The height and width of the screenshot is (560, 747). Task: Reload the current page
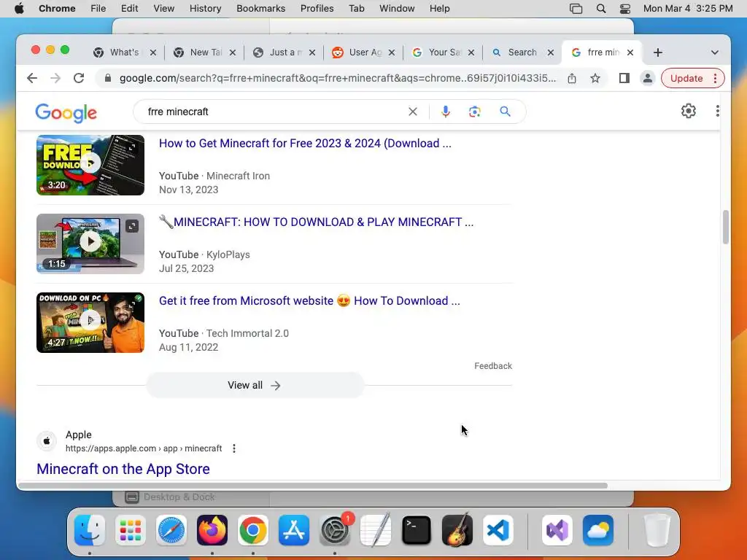pyautogui.click(x=79, y=78)
